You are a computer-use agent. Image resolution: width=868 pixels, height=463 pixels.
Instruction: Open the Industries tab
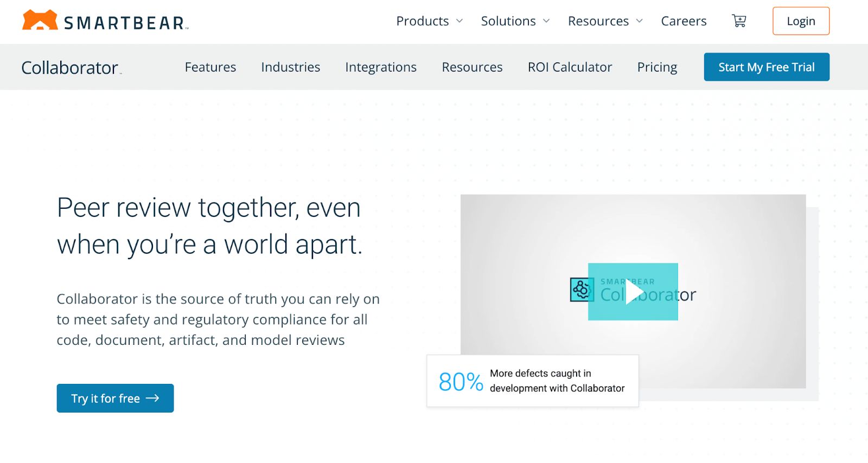(x=291, y=67)
